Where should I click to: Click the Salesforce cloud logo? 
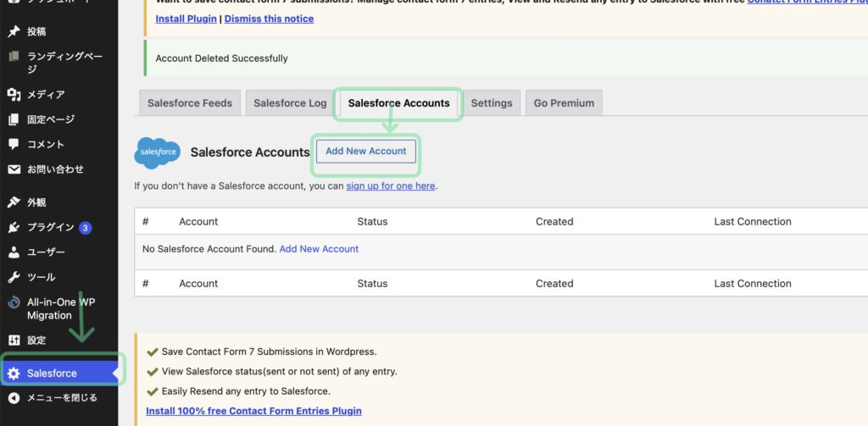[158, 152]
